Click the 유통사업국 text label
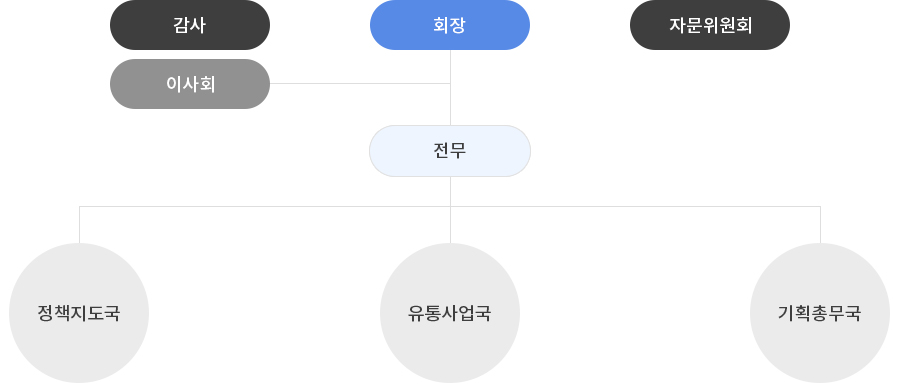900x386 pixels. pyautogui.click(x=450, y=314)
